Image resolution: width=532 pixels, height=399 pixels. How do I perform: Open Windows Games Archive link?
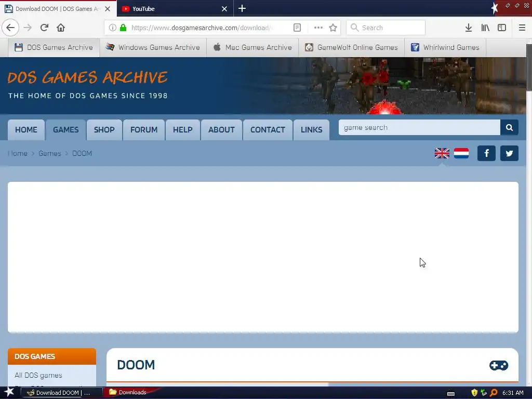(x=153, y=47)
